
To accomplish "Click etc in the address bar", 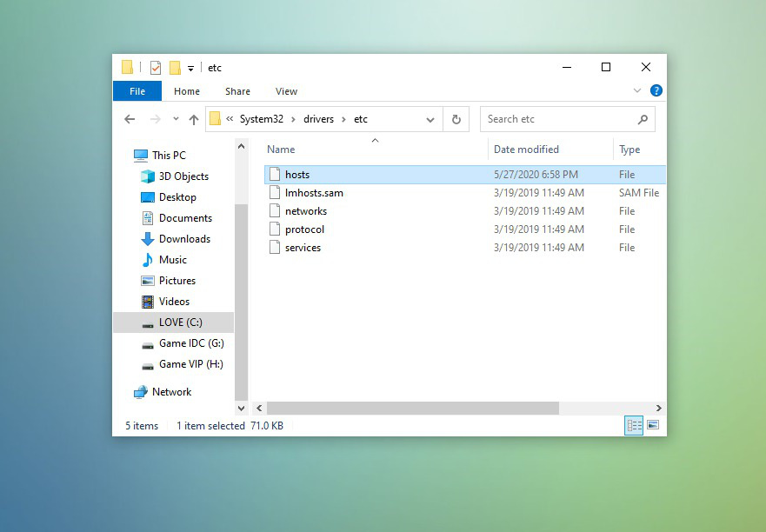I will point(361,119).
